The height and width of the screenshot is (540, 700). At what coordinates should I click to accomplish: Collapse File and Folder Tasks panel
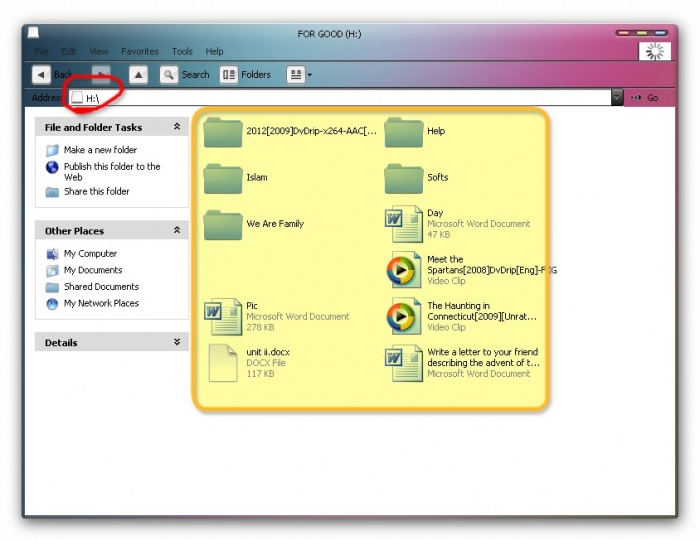click(177, 127)
